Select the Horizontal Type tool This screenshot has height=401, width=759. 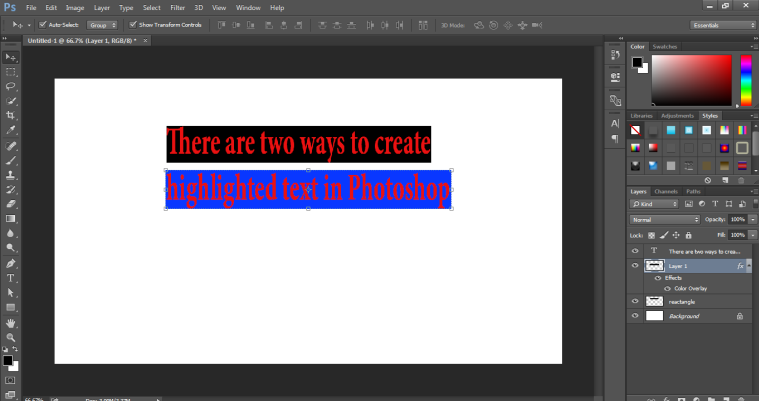tap(11, 278)
